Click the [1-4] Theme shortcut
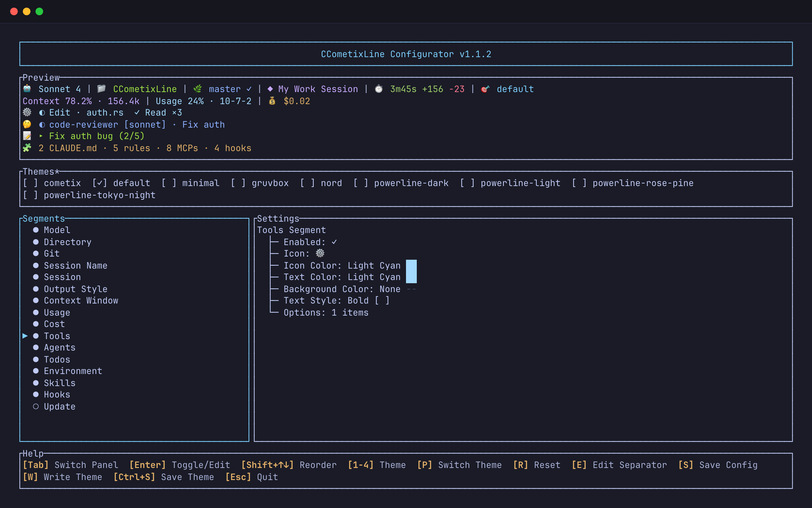 (x=377, y=465)
